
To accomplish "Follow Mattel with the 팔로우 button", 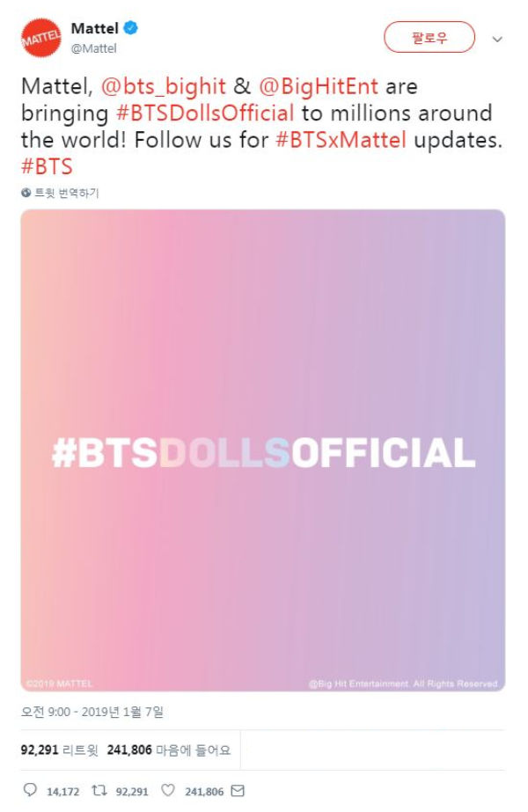I will (x=429, y=37).
